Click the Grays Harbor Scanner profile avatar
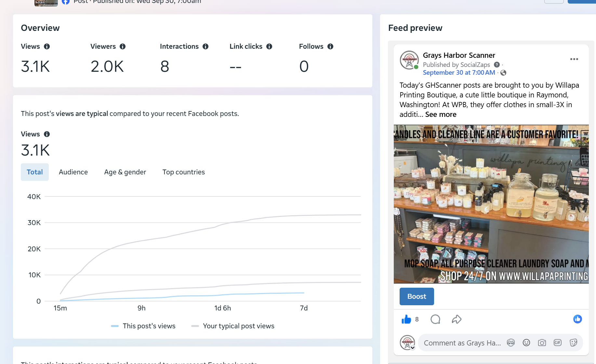Screen dimensions: 596x364 [409, 60]
